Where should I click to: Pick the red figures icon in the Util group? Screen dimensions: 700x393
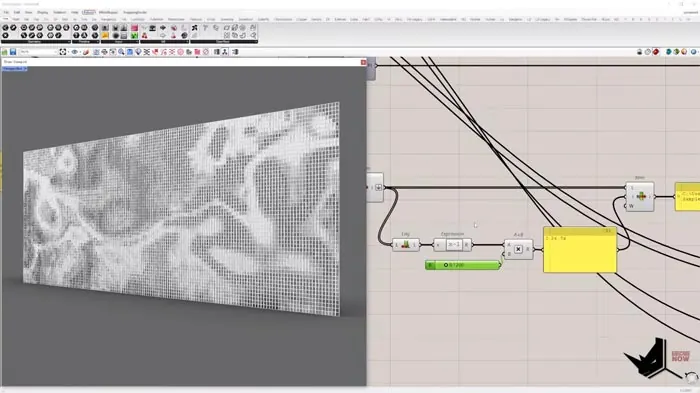145,35
